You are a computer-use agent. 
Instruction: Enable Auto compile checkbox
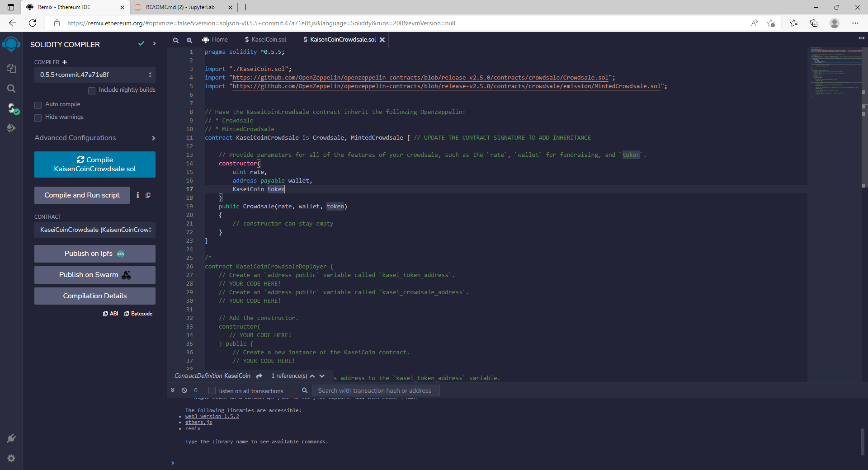38,105
